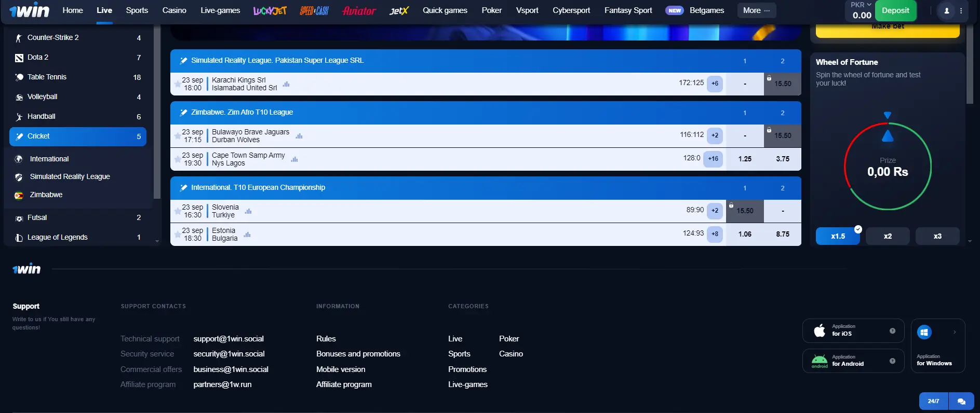Open the Lucky Jet game logo

270,10
